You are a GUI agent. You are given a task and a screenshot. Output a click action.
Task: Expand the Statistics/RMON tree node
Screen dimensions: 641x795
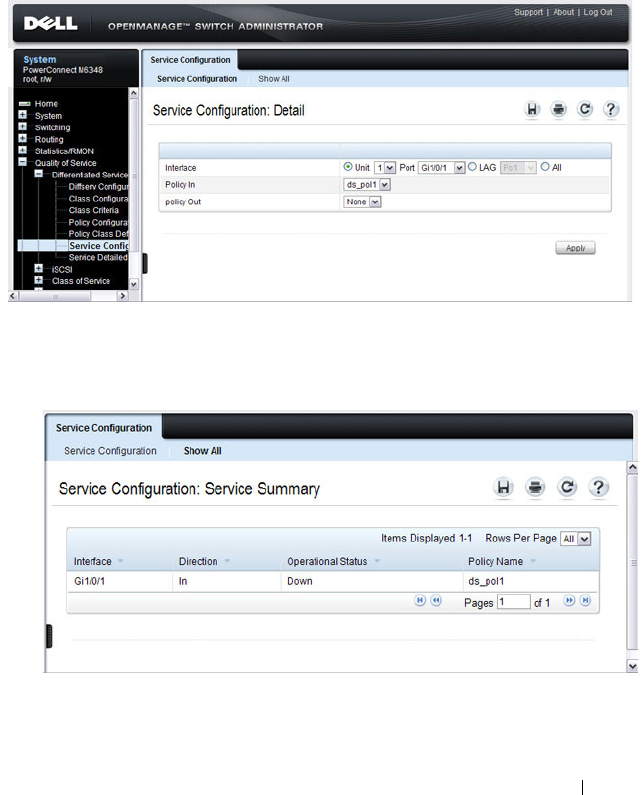click(22, 150)
